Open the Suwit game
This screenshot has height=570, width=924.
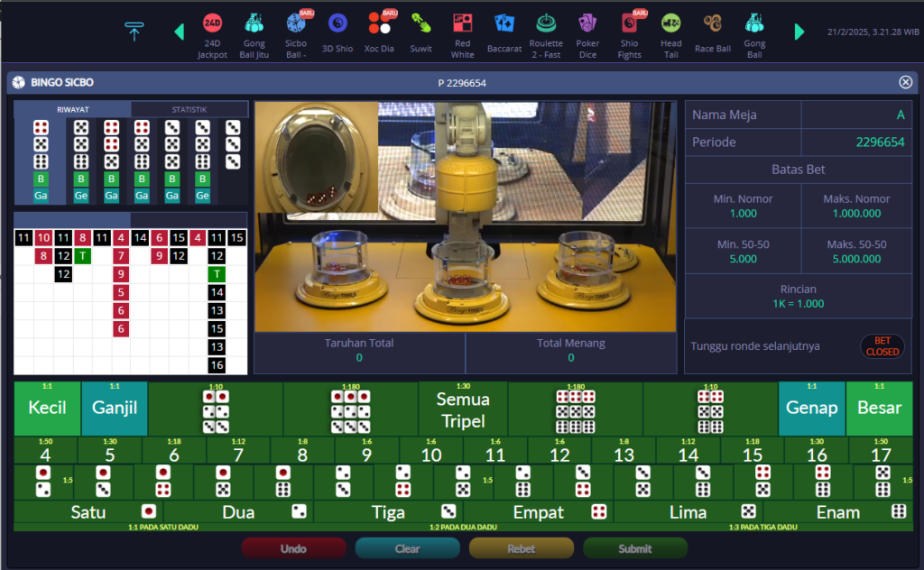(x=420, y=33)
